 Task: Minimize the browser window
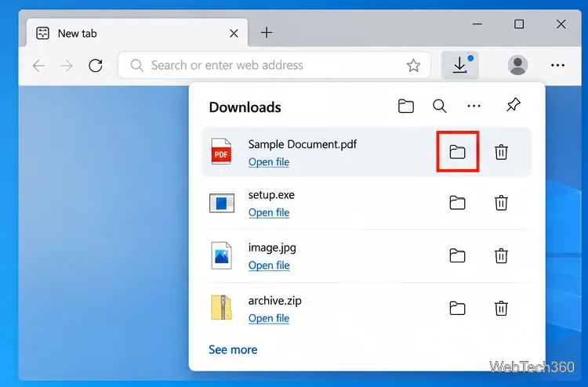477,24
